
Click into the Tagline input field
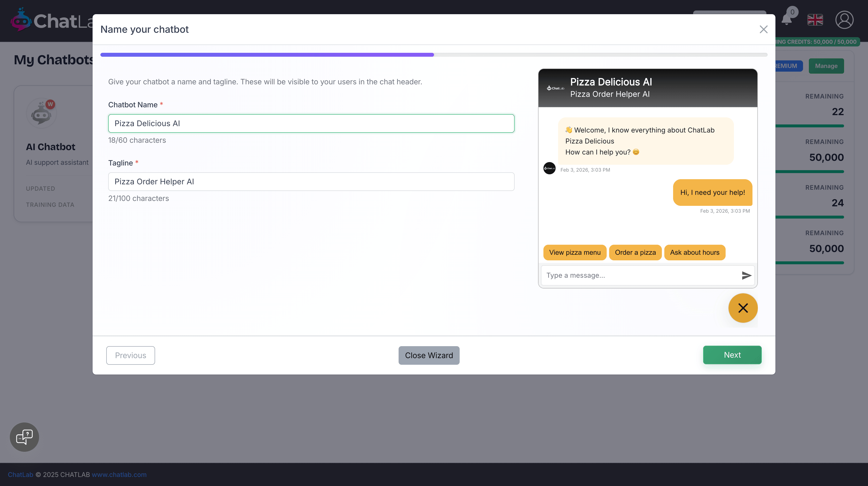311,181
